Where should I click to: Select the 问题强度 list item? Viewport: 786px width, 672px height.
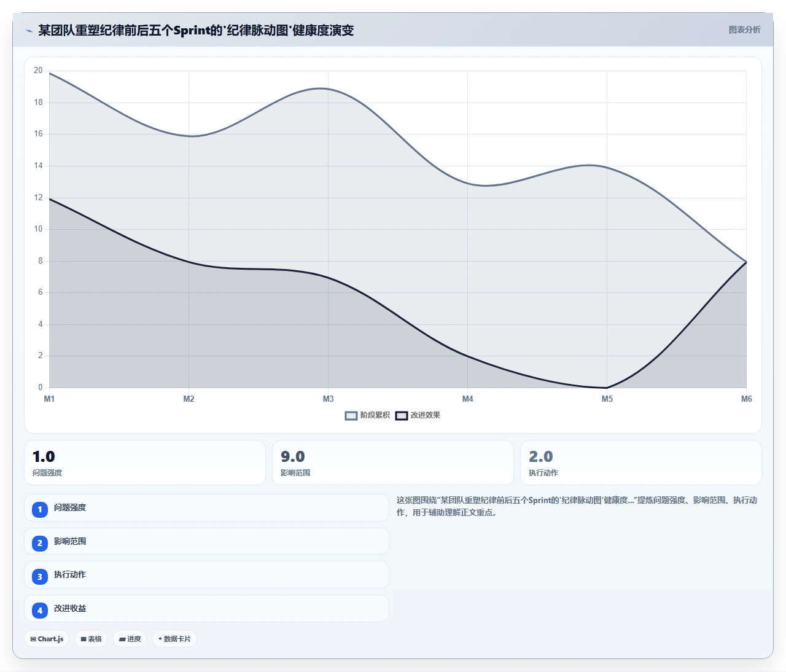[206, 508]
